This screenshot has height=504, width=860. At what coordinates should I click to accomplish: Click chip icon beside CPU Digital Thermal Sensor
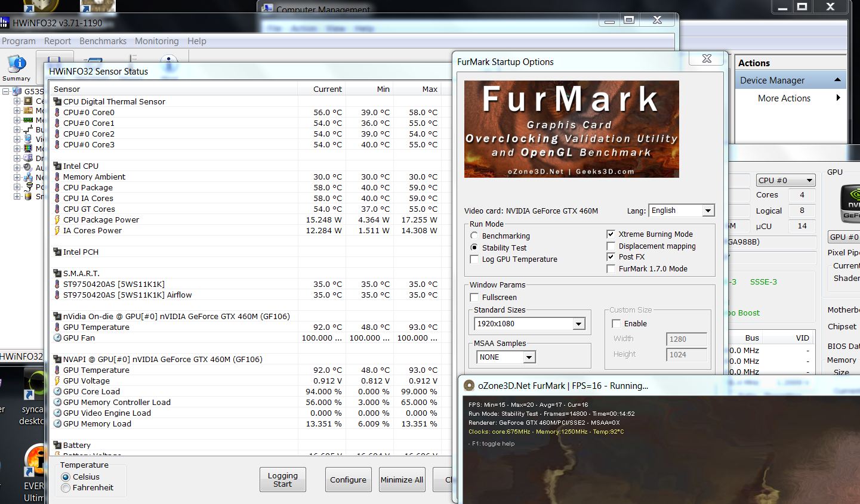click(x=57, y=101)
